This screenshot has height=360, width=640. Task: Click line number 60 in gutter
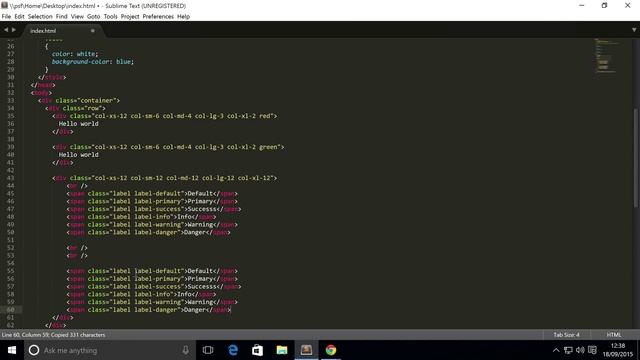[x=11, y=310]
